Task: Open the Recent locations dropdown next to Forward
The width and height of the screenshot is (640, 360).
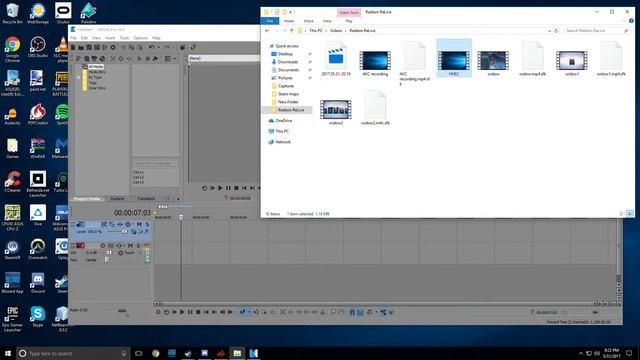Action: pyautogui.click(x=284, y=31)
